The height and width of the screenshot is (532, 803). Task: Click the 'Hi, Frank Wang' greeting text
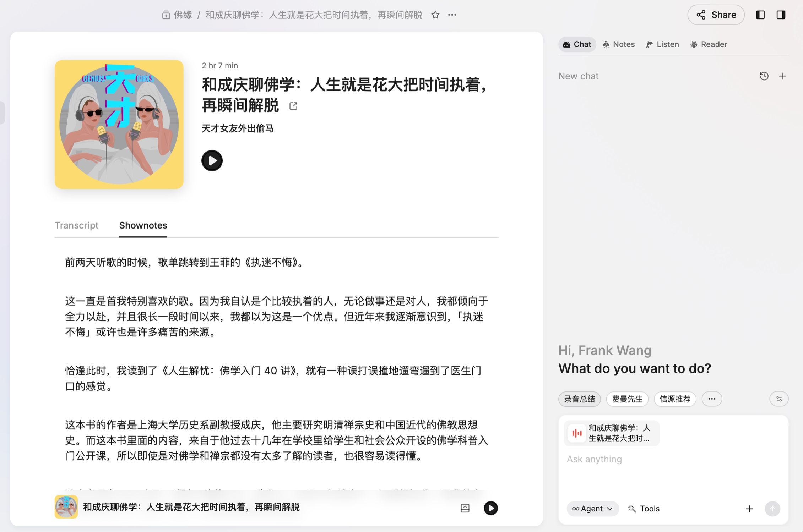point(604,350)
